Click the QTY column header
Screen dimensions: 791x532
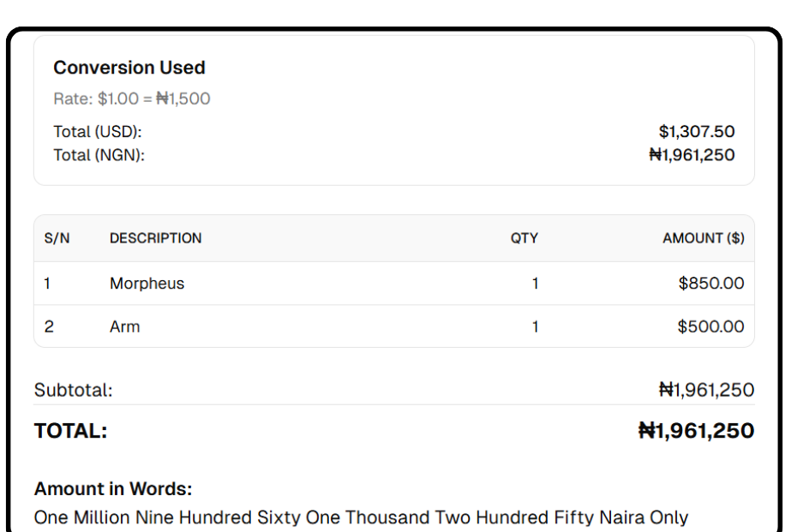click(x=524, y=238)
